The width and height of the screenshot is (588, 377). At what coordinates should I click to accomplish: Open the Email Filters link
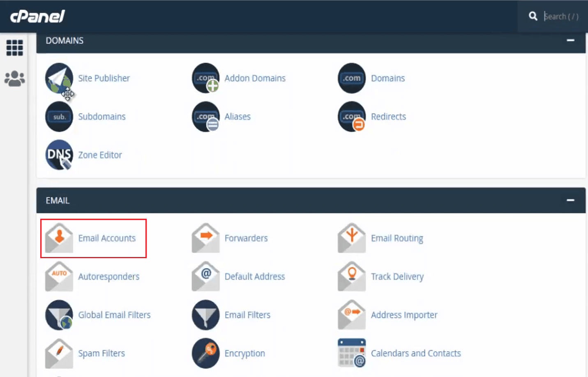point(247,315)
